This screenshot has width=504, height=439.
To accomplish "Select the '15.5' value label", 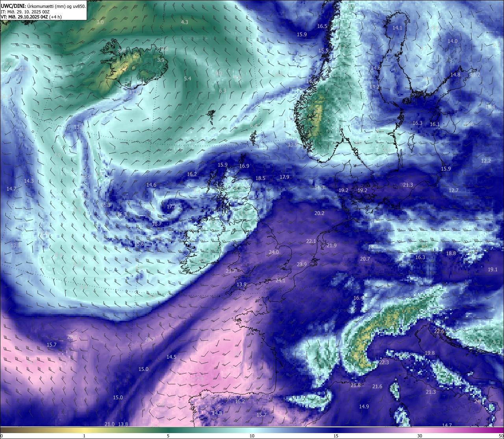I will pos(323,50).
